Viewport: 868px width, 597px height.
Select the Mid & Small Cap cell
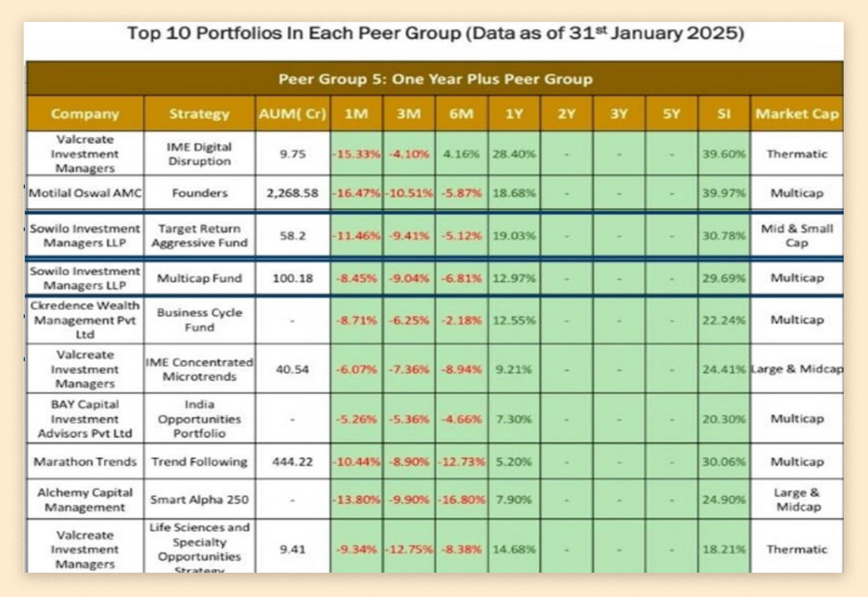(x=796, y=236)
